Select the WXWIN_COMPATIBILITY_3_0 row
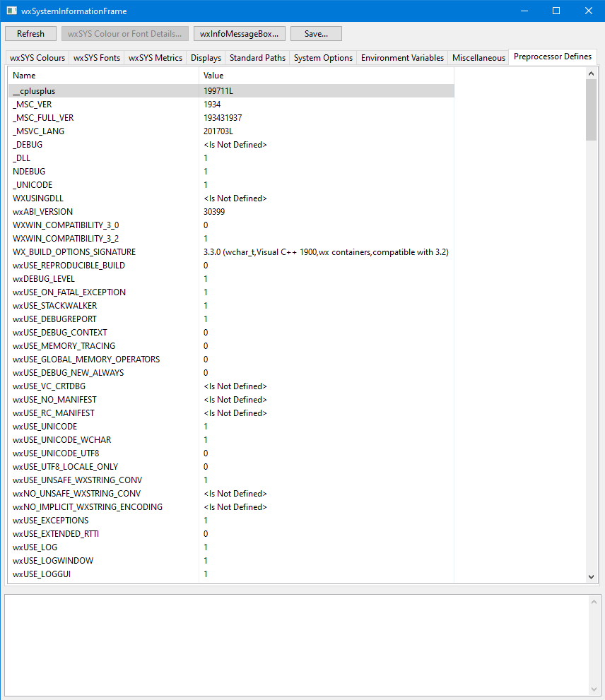Viewport: 605px width, 700px height. [x=231, y=225]
